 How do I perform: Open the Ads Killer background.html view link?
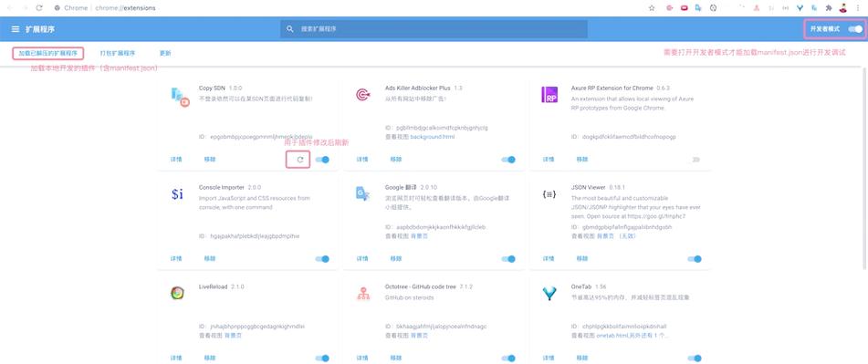point(433,137)
